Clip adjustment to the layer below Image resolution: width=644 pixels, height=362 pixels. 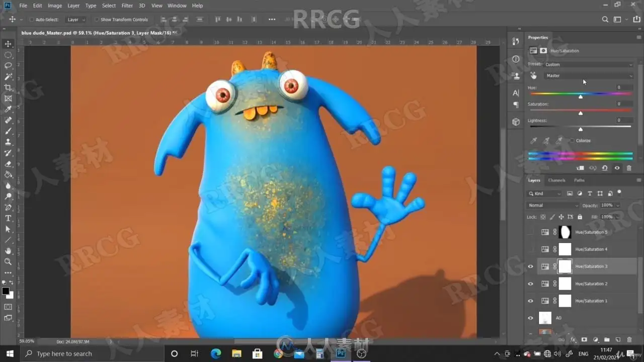[581, 168]
